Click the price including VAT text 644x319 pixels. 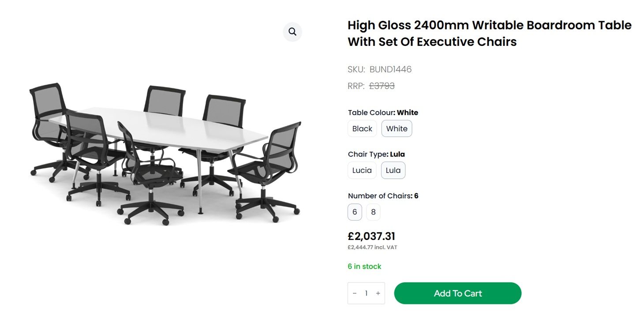372,248
